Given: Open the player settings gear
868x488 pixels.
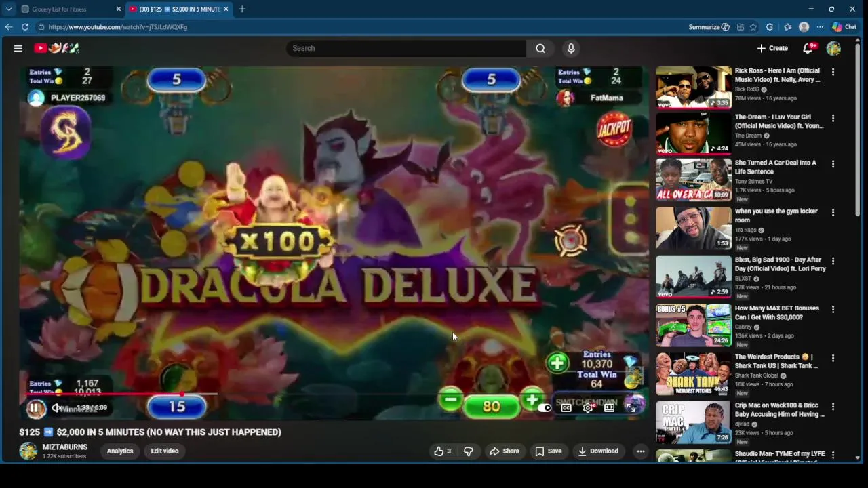Looking at the screenshot, I should click(x=588, y=408).
